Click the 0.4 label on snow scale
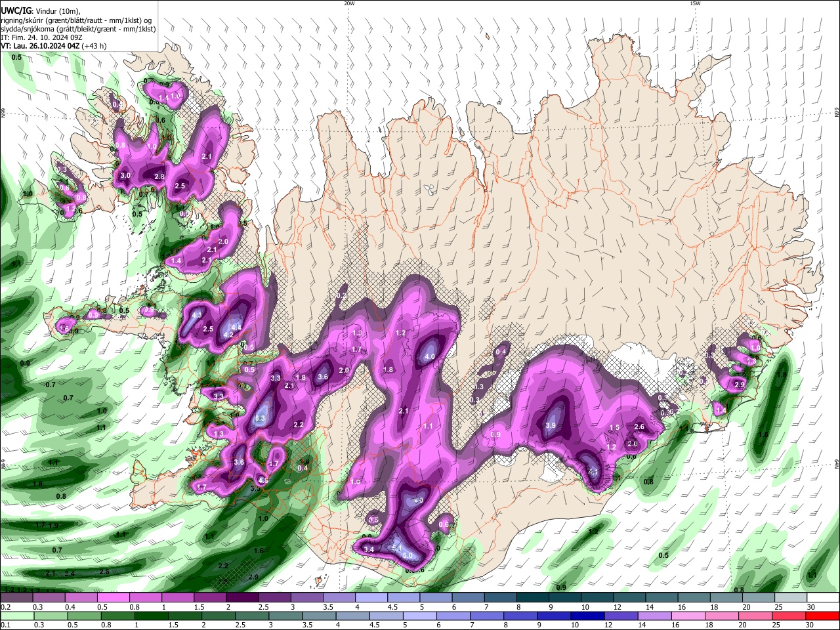This screenshot has width=840, height=630. click(70, 607)
